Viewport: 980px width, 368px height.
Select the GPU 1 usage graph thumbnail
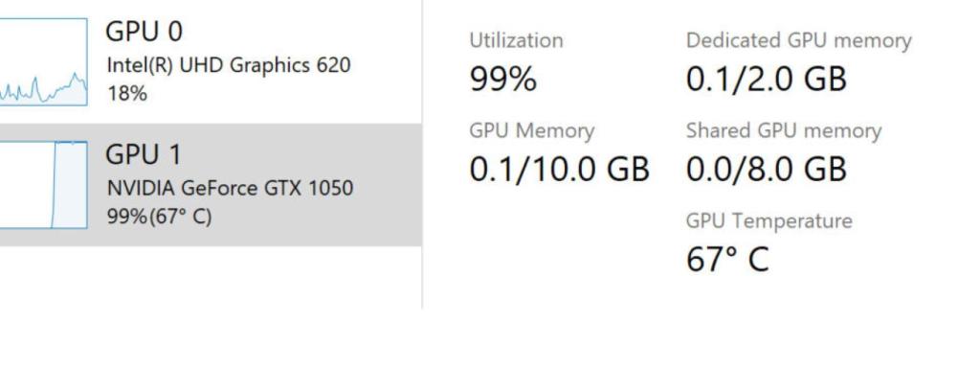coord(43,185)
